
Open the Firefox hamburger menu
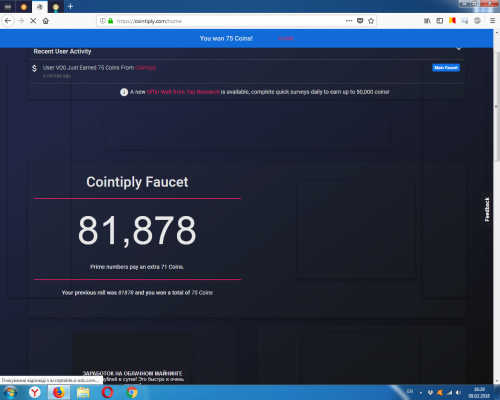click(x=492, y=21)
